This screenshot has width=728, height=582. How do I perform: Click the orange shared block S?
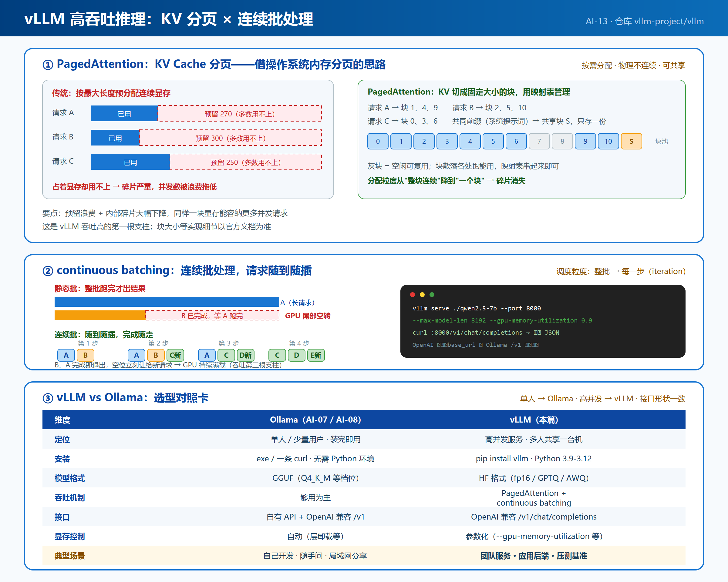pyautogui.click(x=632, y=141)
